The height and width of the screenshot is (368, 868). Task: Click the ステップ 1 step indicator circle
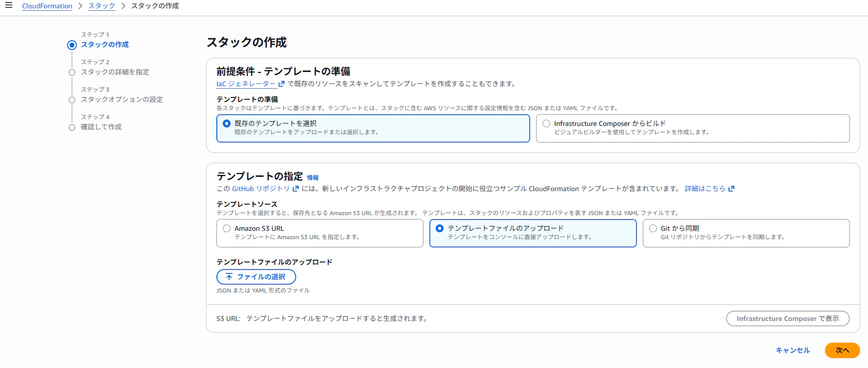72,45
